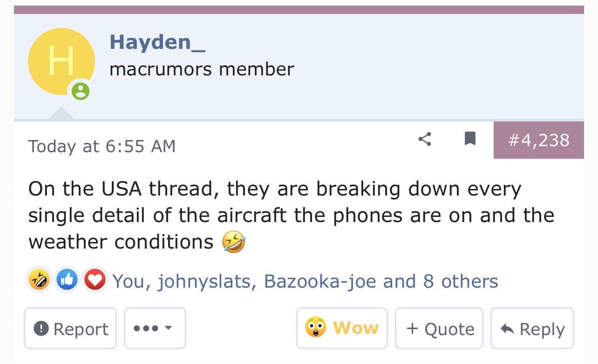The width and height of the screenshot is (598, 364).
Task: Click the rolling-laughing emoji in the post text
Action: coord(233,243)
